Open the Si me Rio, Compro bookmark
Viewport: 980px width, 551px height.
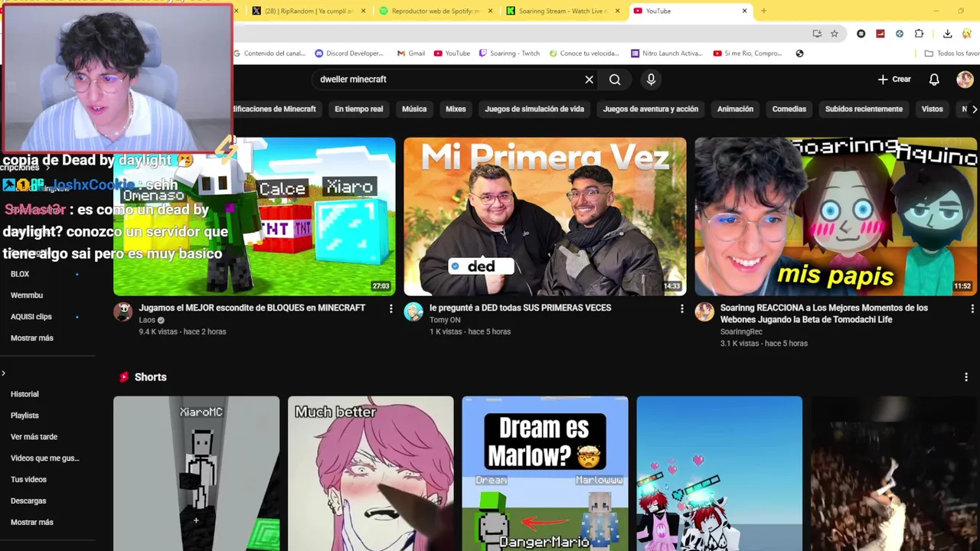pos(748,54)
